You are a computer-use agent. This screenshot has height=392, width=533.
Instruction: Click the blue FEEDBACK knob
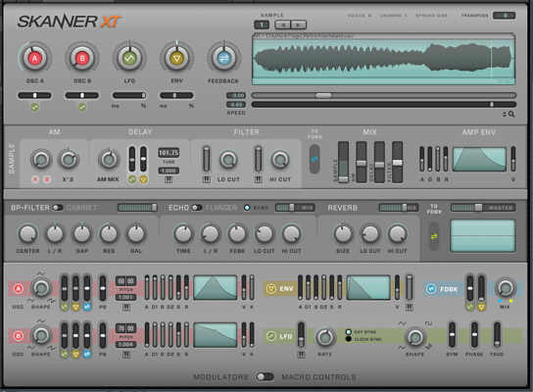pyautogui.click(x=223, y=58)
